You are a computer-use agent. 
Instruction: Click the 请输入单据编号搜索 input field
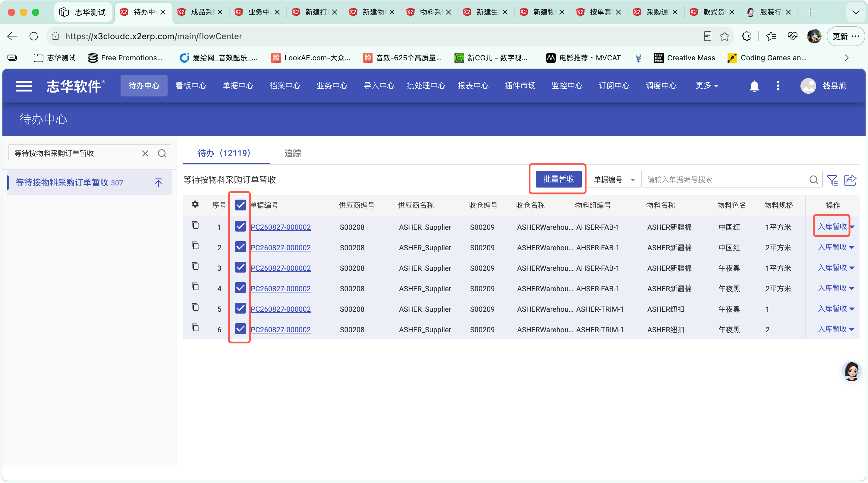click(x=726, y=180)
